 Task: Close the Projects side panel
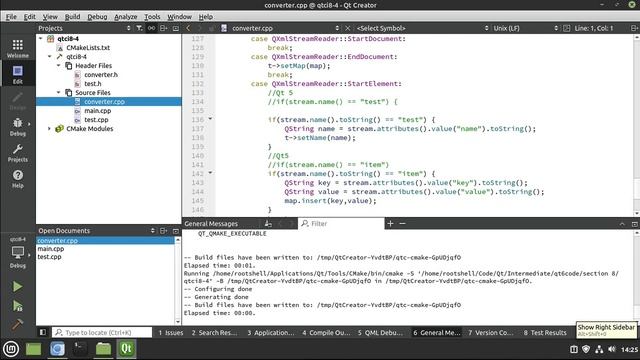pyautogui.click(x=176, y=28)
